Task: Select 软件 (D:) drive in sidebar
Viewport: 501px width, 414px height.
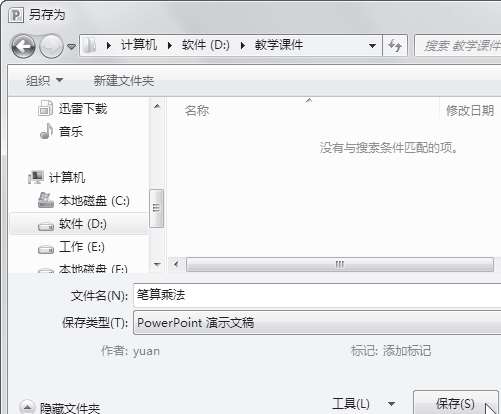Action: click(79, 224)
